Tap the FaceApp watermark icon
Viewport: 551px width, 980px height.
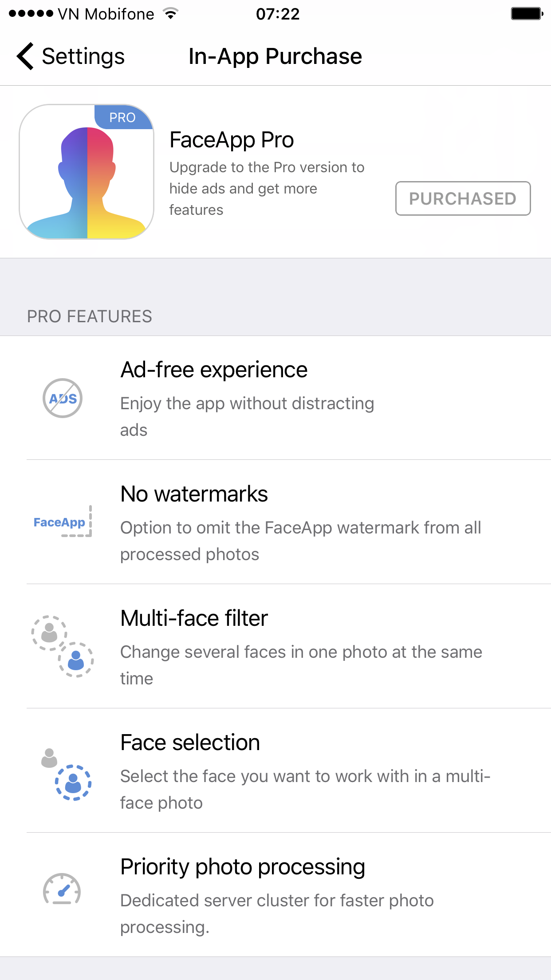click(x=63, y=522)
